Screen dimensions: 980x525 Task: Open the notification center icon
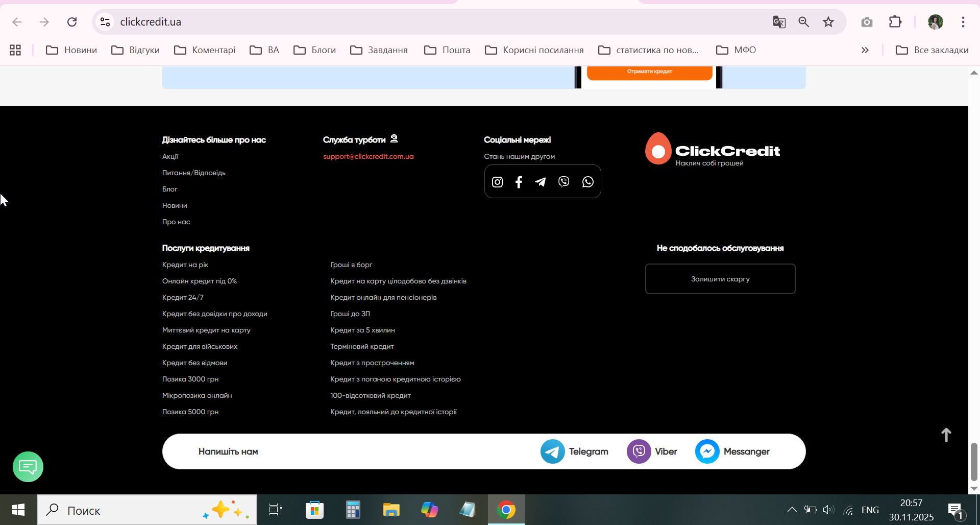pyautogui.click(x=956, y=510)
